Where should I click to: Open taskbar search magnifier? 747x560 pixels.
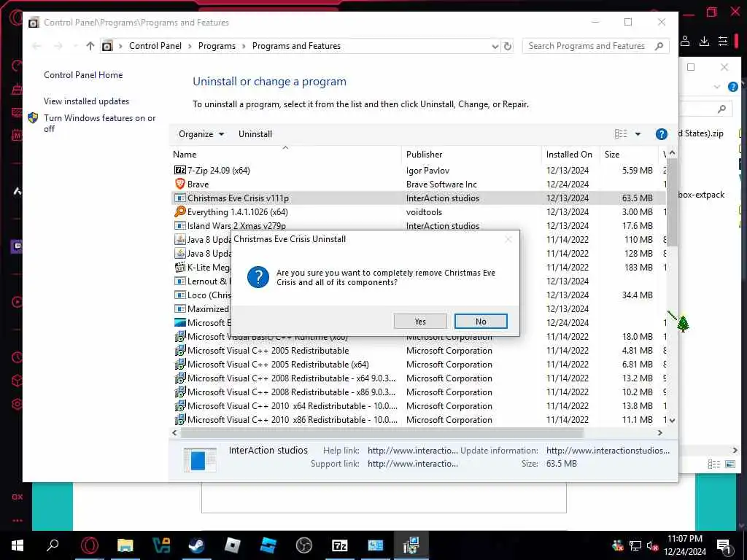pos(53,545)
